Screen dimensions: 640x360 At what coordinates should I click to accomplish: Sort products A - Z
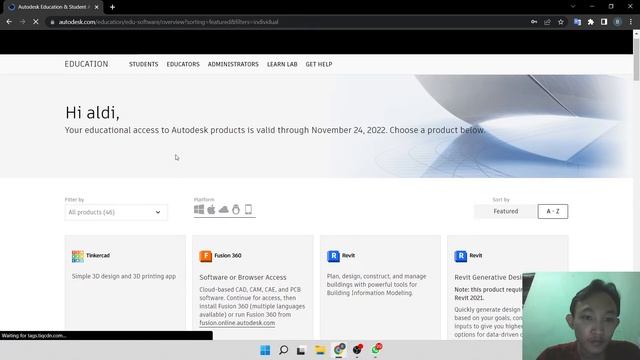pyautogui.click(x=553, y=211)
